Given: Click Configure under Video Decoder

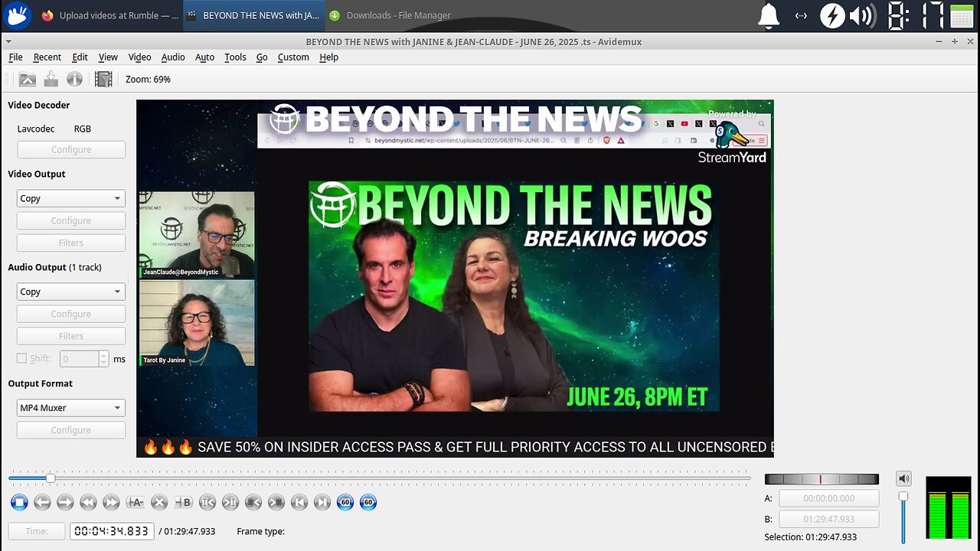Looking at the screenshot, I should pos(71,150).
